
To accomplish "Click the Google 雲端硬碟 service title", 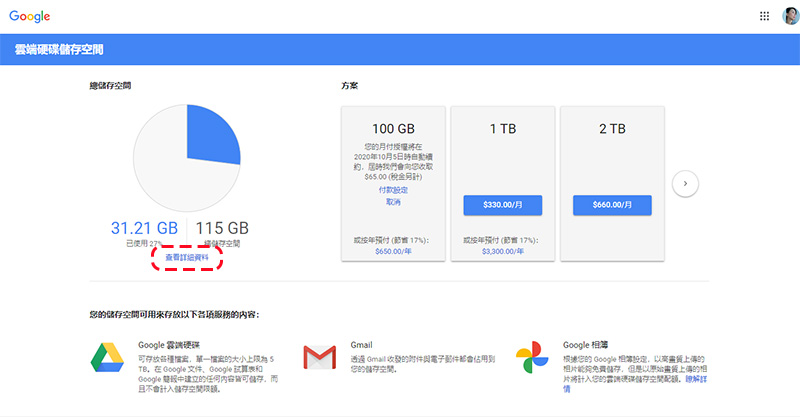I will coord(168,345).
